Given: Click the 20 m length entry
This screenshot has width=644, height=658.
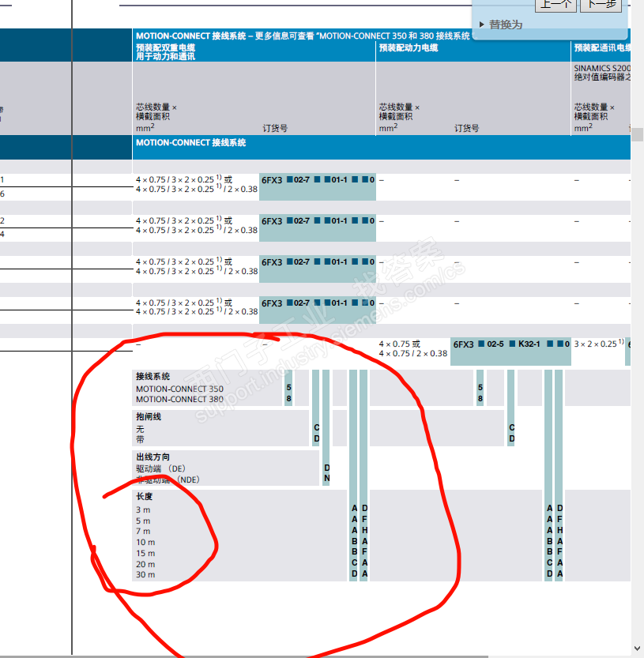Looking at the screenshot, I should click(145, 564).
